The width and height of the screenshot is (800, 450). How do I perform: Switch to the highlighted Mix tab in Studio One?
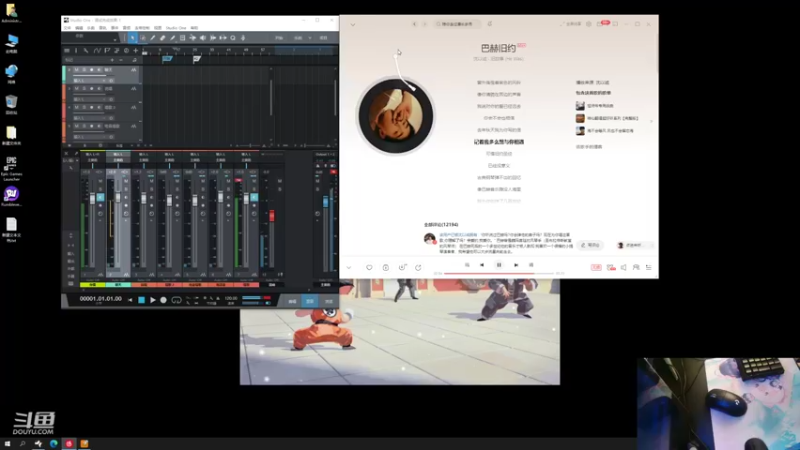pyautogui.click(x=310, y=302)
